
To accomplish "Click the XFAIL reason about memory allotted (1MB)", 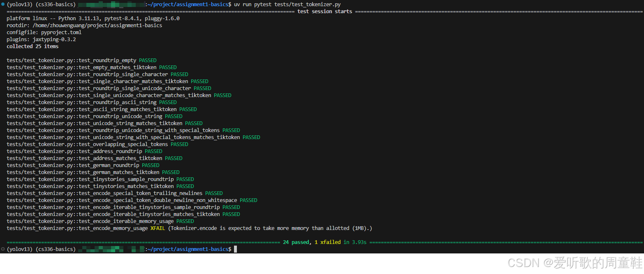I will [270, 228].
